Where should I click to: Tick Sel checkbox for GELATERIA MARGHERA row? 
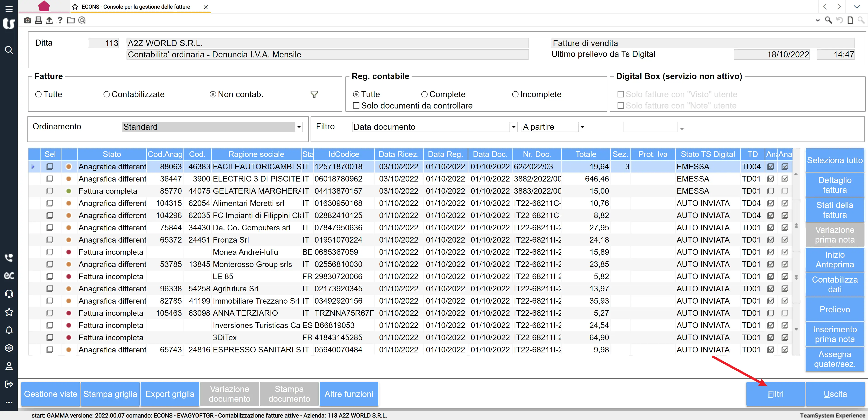click(x=50, y=191)
